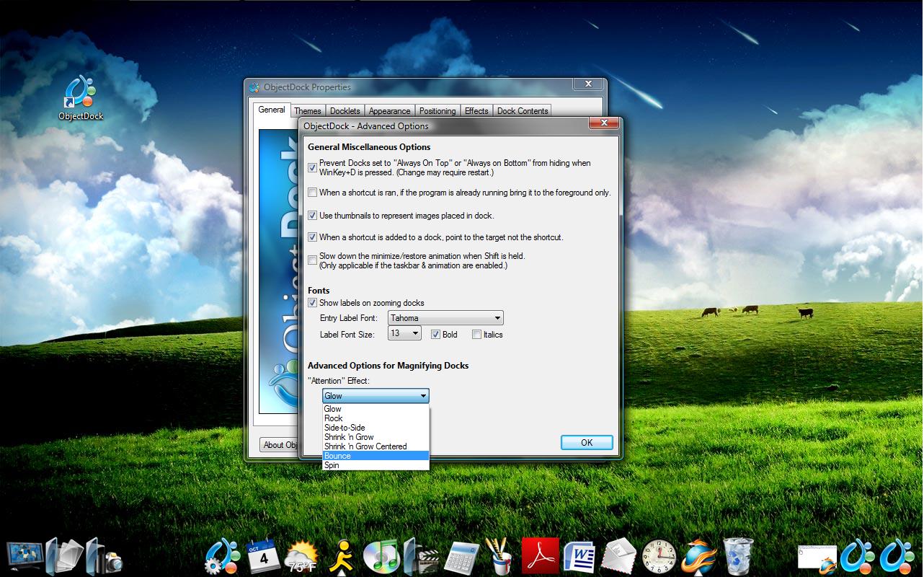Select Spin attention effect
The width and height of the screenshot is (924, 577).
[376, 465]
